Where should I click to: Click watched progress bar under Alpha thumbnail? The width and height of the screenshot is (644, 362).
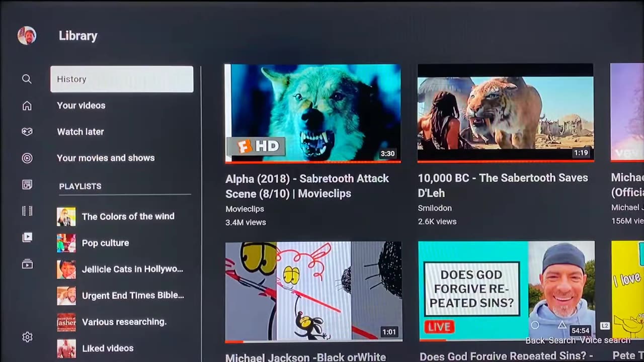[x=313, y=162]
